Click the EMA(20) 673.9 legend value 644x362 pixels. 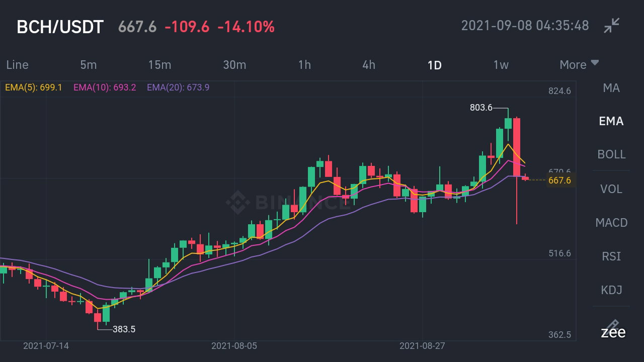click(x=178, y=87)
